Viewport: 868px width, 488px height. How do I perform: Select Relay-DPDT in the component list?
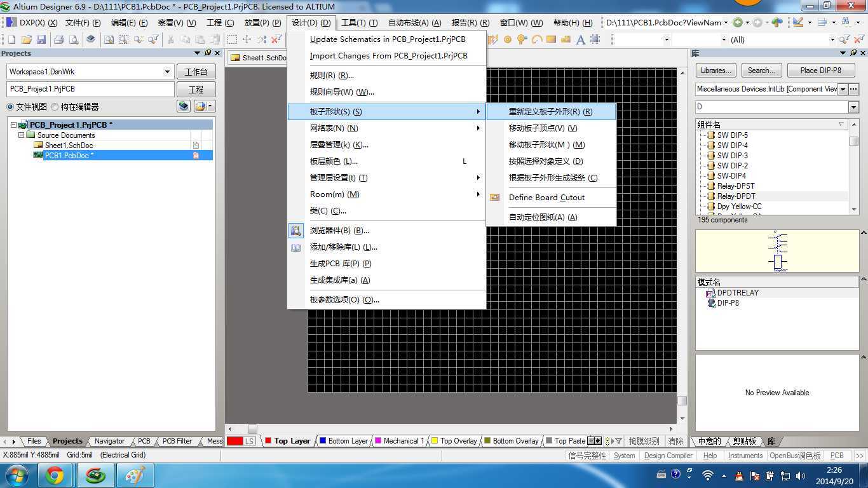tap(736, 196)
